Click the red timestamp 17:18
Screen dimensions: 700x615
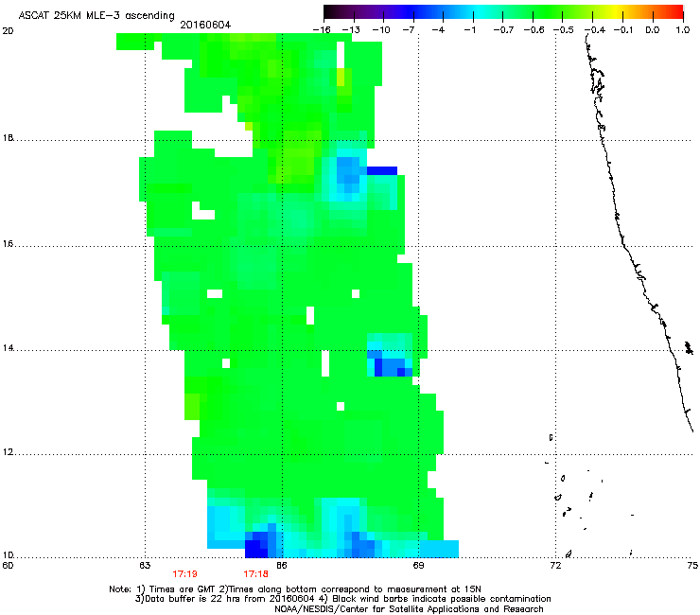pos(255,574)
